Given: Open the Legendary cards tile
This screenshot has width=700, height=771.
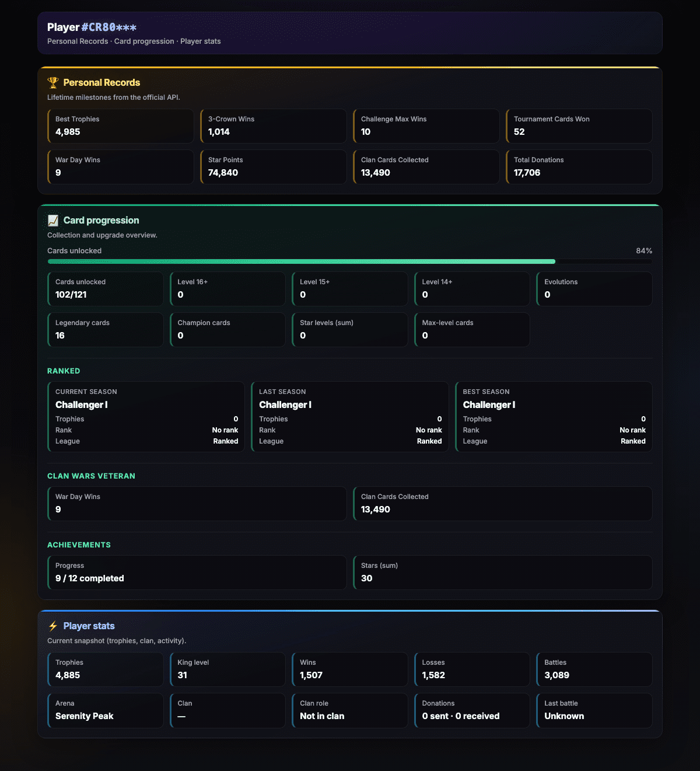Looking at the screenshot, I should (106, 330).
